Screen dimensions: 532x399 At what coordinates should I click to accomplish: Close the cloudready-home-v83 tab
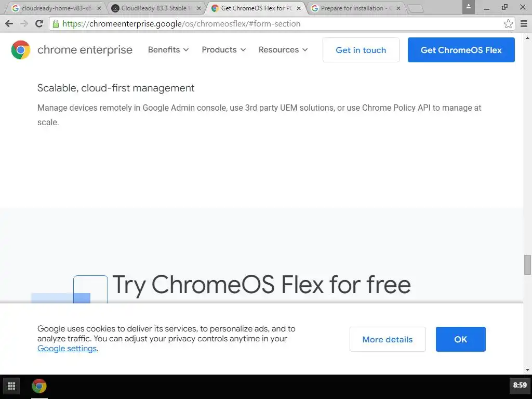(99, 8)
